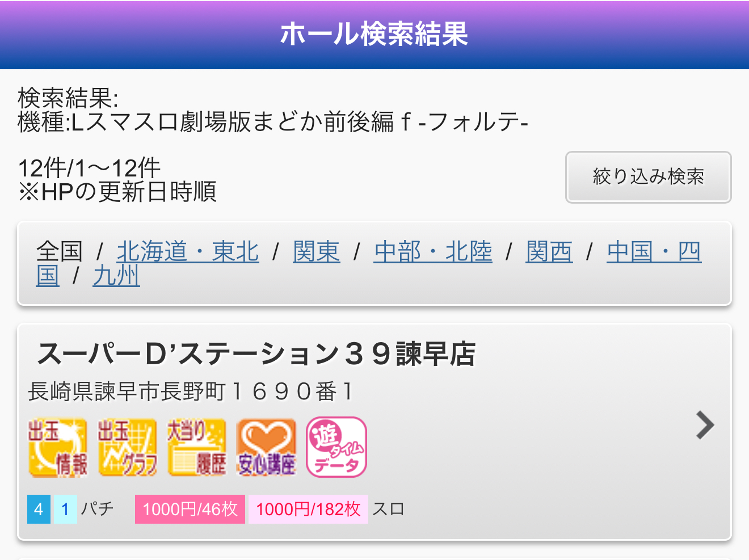749x560 pixels.
Task: Open the 大当り履歴 icon
Action: tap(197, 448)
